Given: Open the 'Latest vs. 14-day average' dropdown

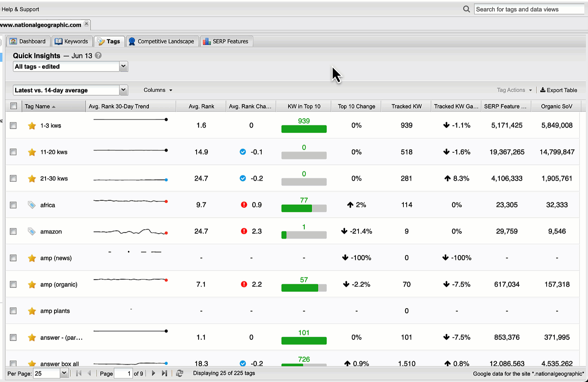Looking at the screenshot, I should pyautogui.click(x=123, y=90).
